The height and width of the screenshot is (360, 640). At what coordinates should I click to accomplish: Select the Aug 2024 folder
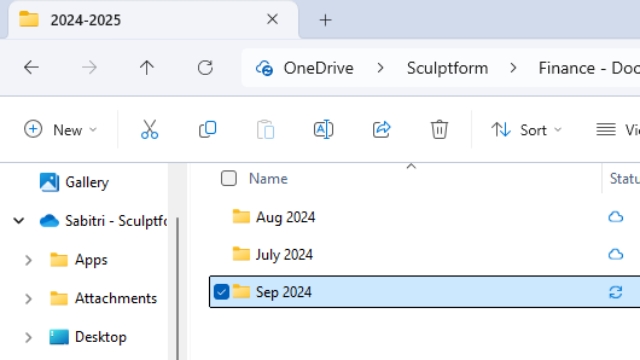(285, 217)
